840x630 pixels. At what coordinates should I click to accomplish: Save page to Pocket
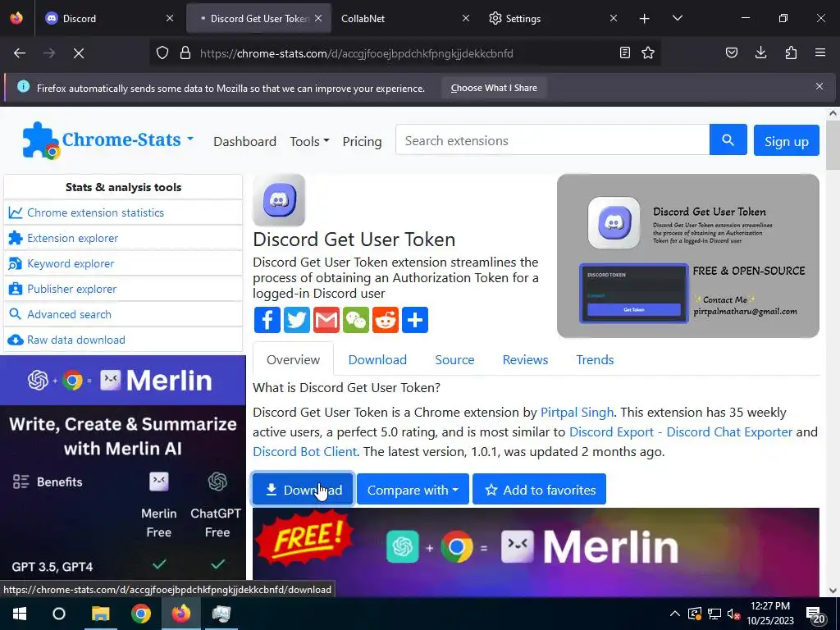pos(732,53)
